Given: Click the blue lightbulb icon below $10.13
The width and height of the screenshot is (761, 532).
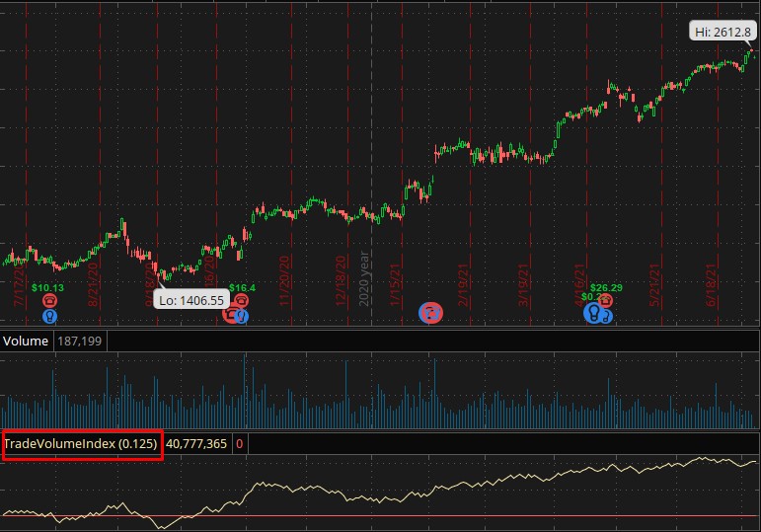Looking at the screenshot, I should point(50,317).
